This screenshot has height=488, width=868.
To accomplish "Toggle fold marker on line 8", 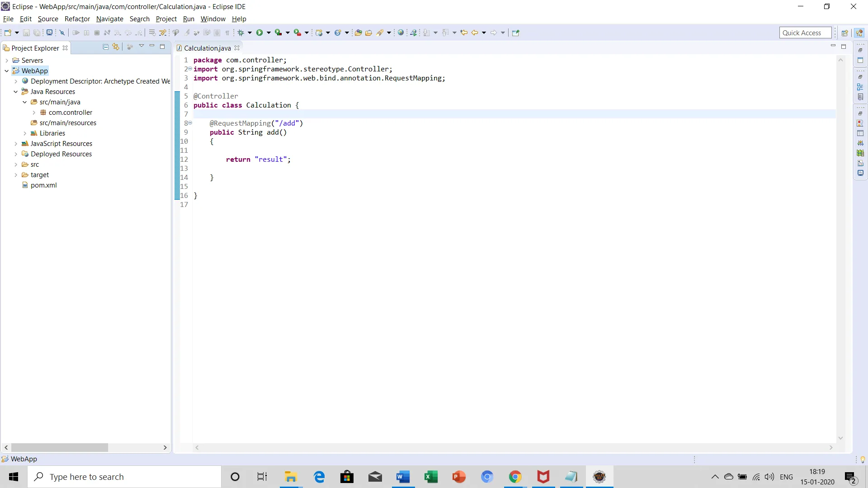I will point(190,123).
